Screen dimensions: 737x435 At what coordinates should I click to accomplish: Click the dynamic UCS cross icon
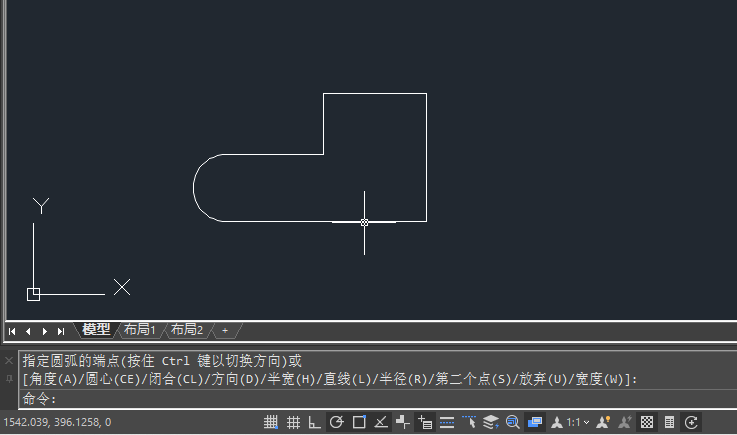402,422
